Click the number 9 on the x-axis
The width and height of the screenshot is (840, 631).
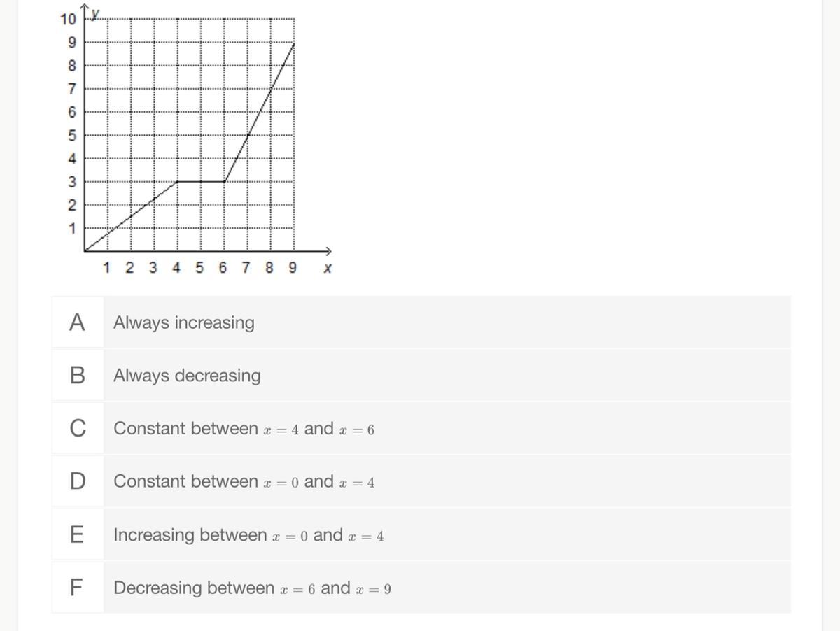pos(292,268)
